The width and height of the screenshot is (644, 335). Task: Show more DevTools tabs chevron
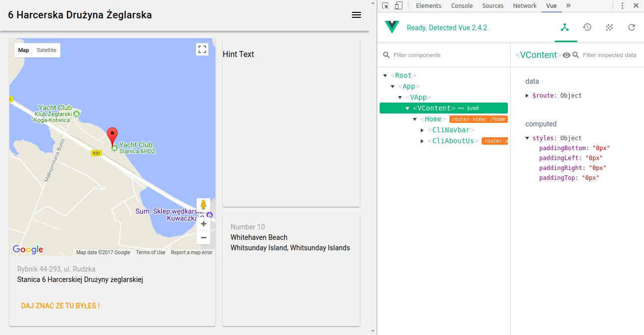(x=568, y=6)
